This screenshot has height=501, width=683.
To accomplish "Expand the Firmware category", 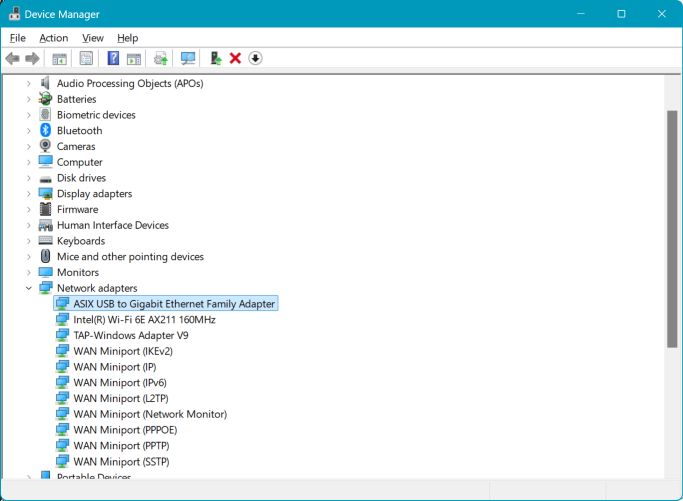I will pyautogui.click(x=29, y=210).
